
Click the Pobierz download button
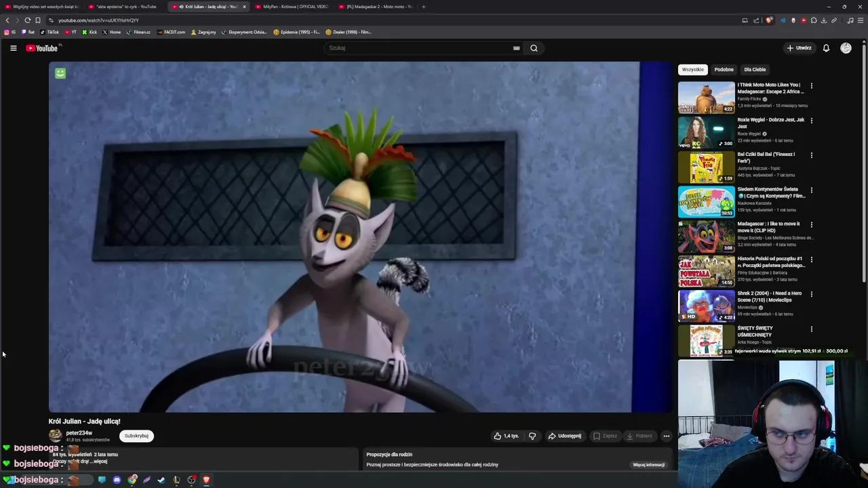[x=639, y=436]
